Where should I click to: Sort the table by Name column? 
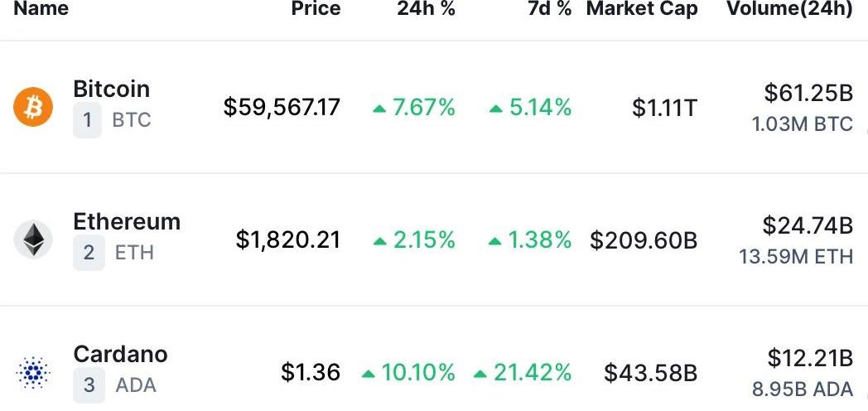(41, 9)
